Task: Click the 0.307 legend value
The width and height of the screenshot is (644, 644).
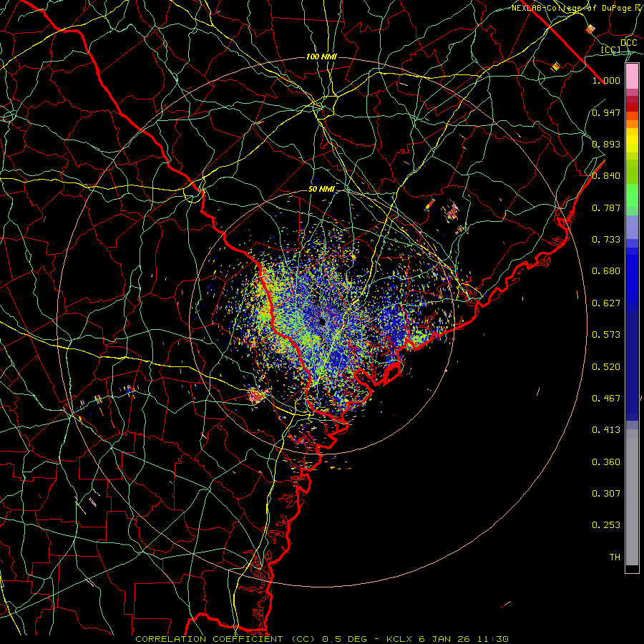Action: (x=606, y=494)
